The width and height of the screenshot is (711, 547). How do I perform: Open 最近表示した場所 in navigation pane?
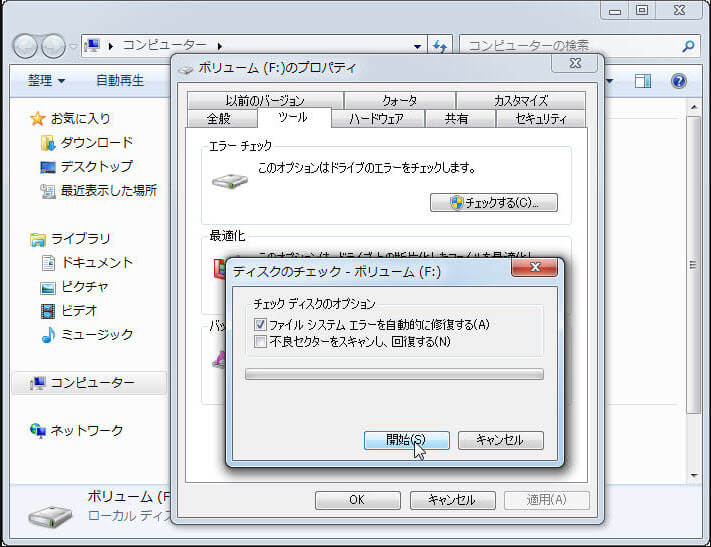click(x=109, y=190)
